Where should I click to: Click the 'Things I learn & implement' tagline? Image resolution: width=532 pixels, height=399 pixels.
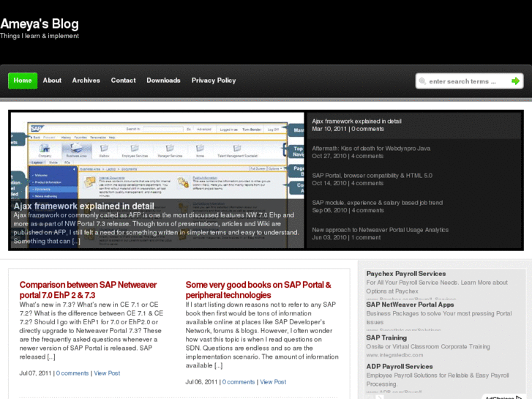pos(40,36)
